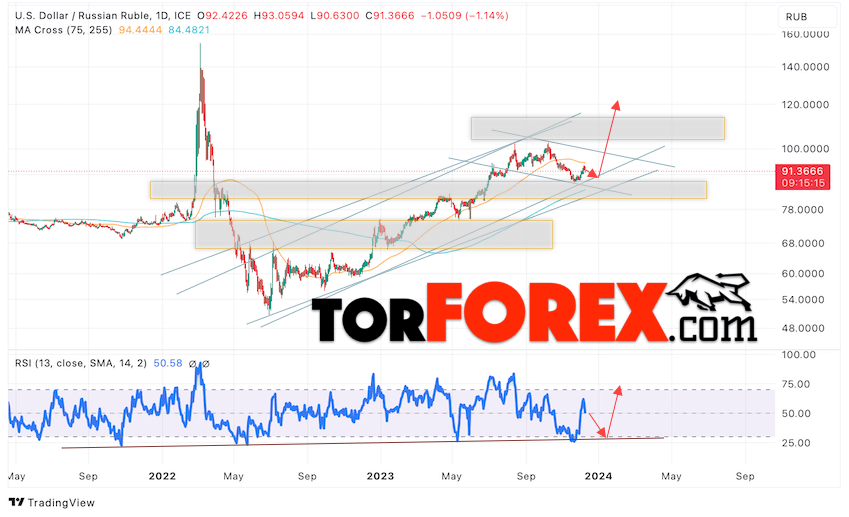
Task: Click the 78.0000 price axis label
Action: (802, 210)
